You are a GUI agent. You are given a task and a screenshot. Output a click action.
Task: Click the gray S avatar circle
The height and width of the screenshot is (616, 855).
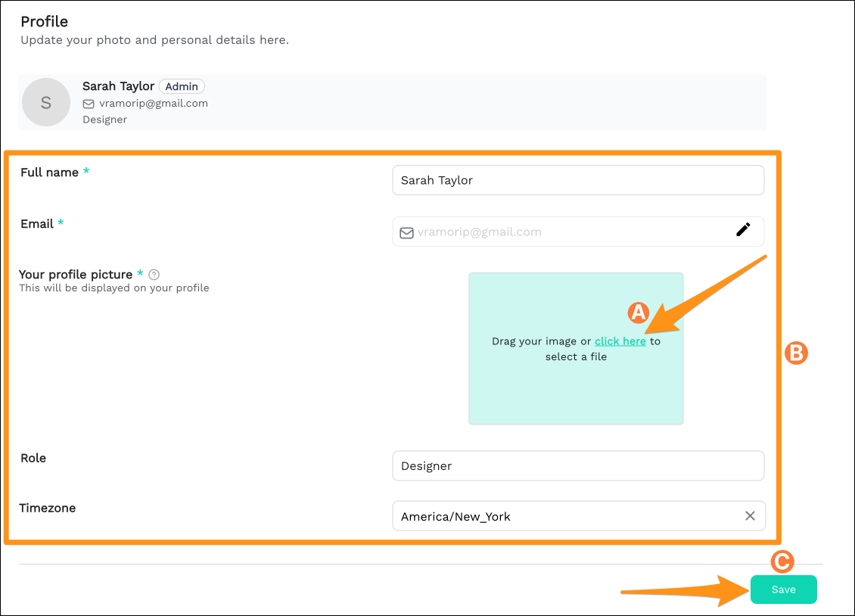pyautogui.click(x=46, y=102)
